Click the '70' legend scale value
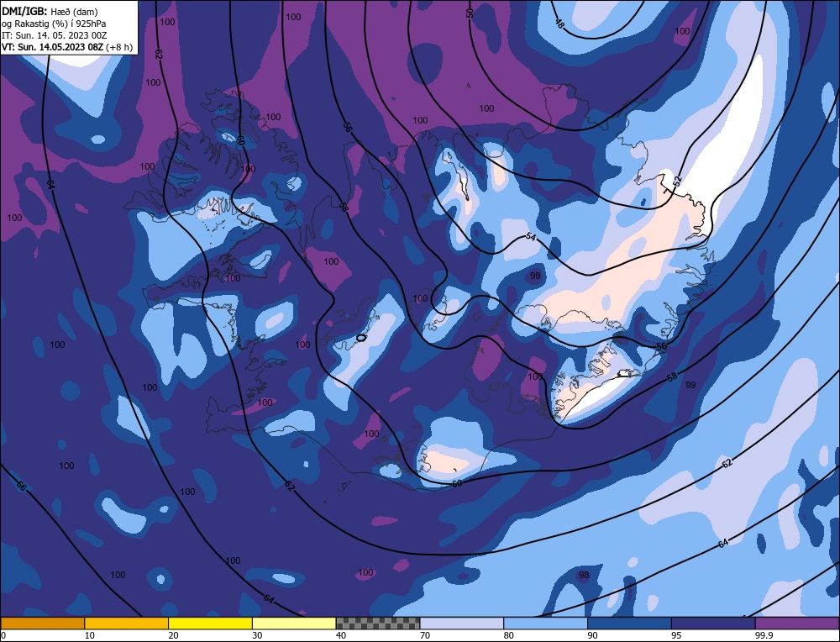840x642 pixels. tap(425, 635)
